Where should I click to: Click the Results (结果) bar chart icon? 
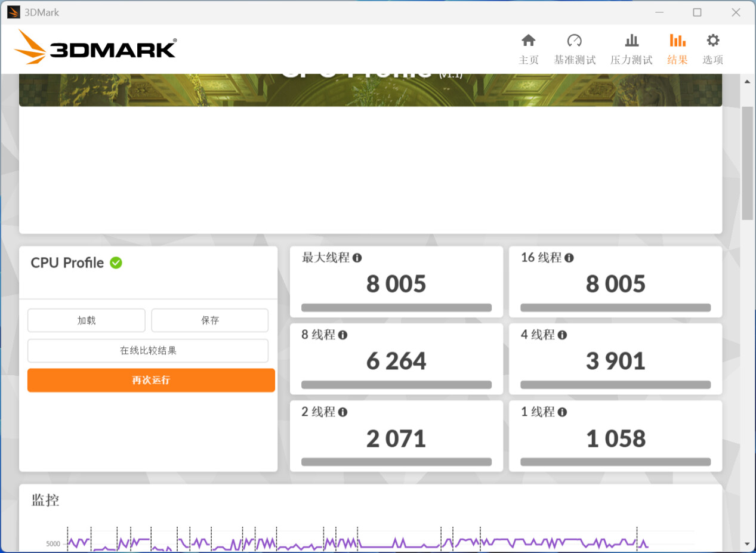(677, 41)
